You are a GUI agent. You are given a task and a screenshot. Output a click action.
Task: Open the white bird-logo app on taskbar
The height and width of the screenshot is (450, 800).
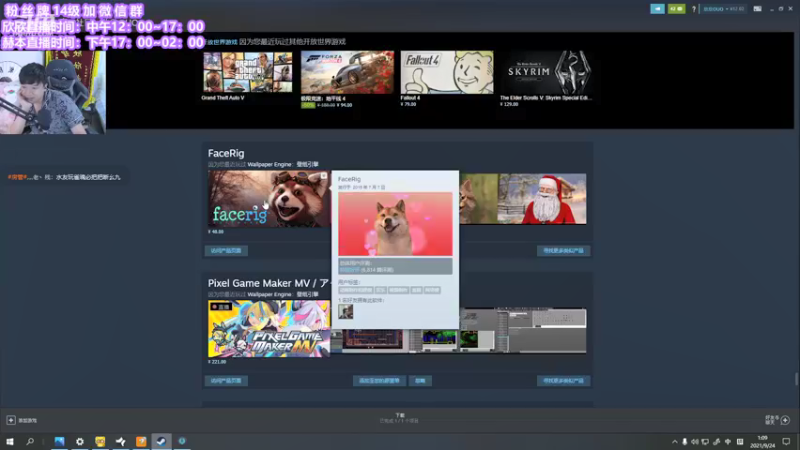coord(120,441)
